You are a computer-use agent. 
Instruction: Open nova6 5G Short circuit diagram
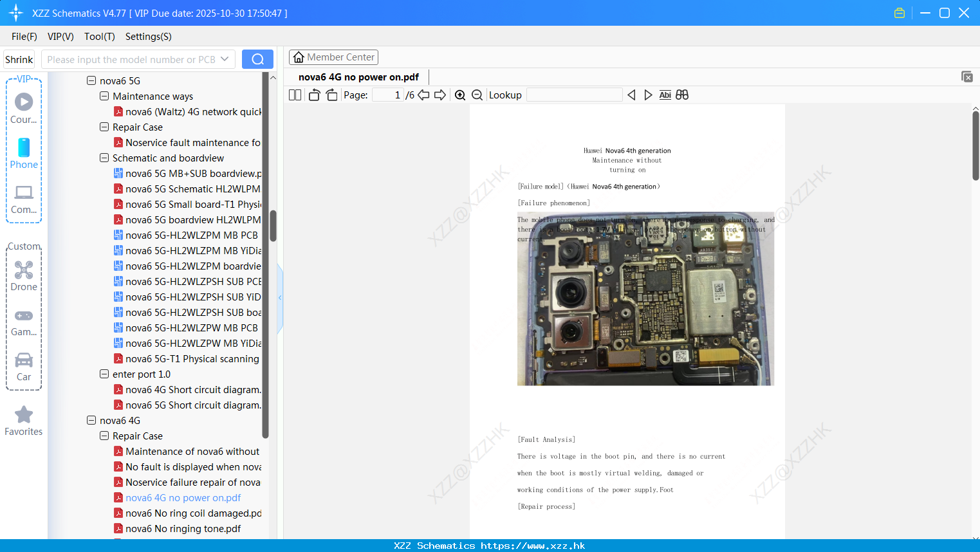187,405
